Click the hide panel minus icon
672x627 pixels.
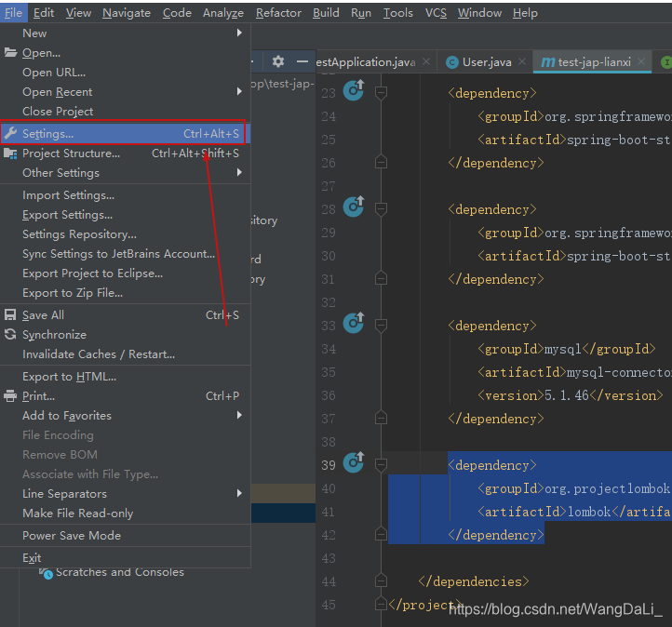pyautogui.click(x=302, y=61)
